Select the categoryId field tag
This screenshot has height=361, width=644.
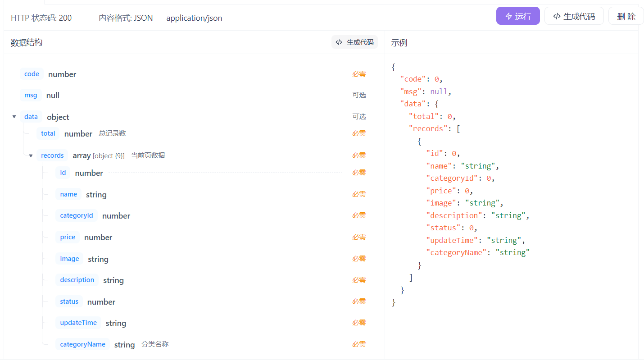pyautogui.click(x=77, y=215)
